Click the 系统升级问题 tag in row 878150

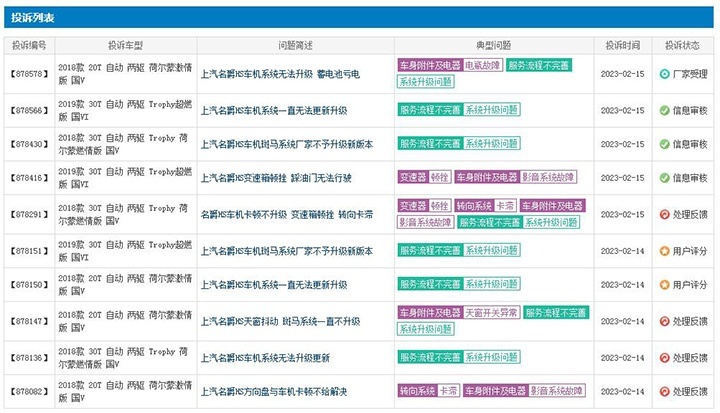pyautogui.click(x=491, y=284)
